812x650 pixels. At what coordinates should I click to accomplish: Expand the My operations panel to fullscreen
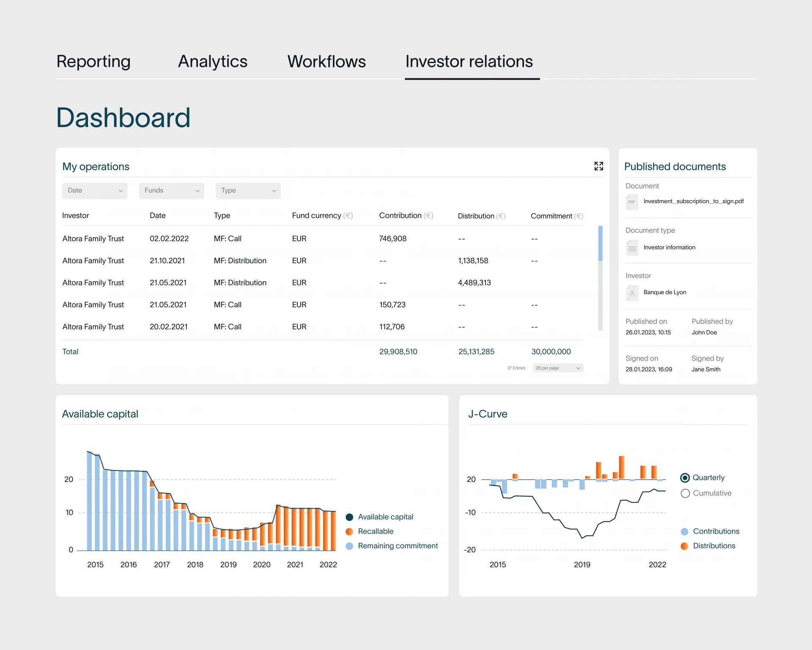[598, 166]
